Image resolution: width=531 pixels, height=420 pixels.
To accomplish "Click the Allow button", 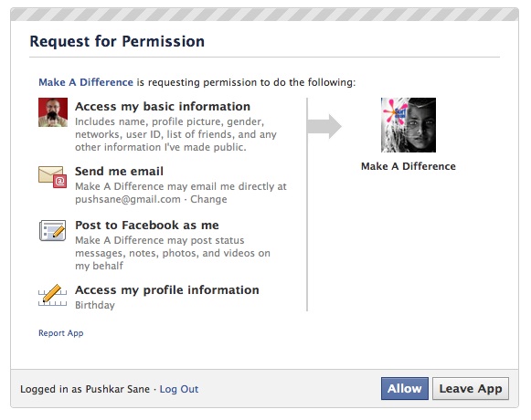I will click(404, 389).
